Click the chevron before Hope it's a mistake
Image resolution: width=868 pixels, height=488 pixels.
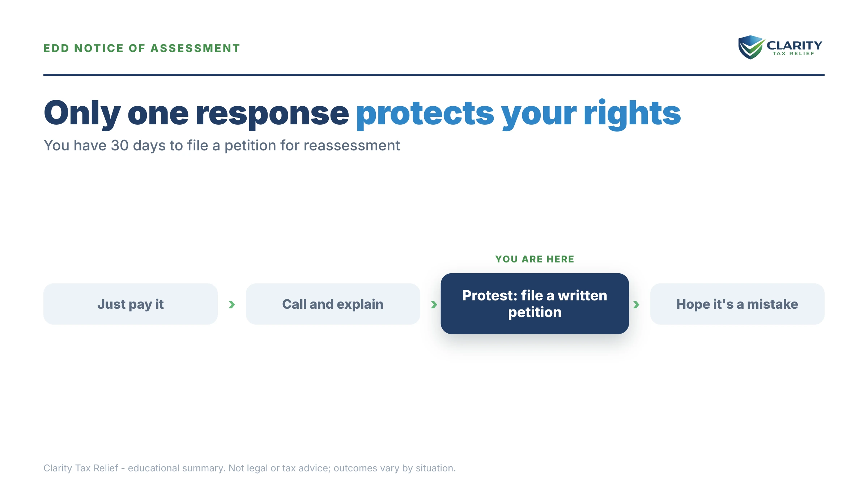coord(636,305)
